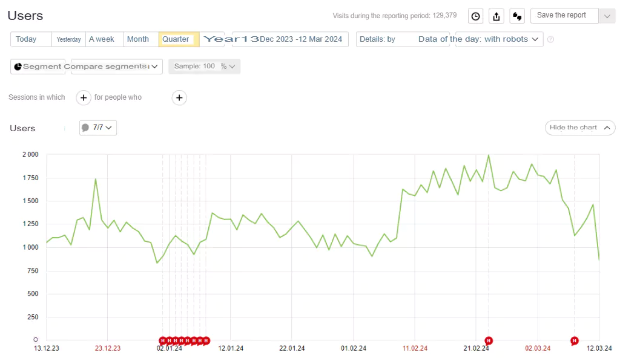
Task: Click the 23.12.23 axis date label
Action: [x=108, y=348]
